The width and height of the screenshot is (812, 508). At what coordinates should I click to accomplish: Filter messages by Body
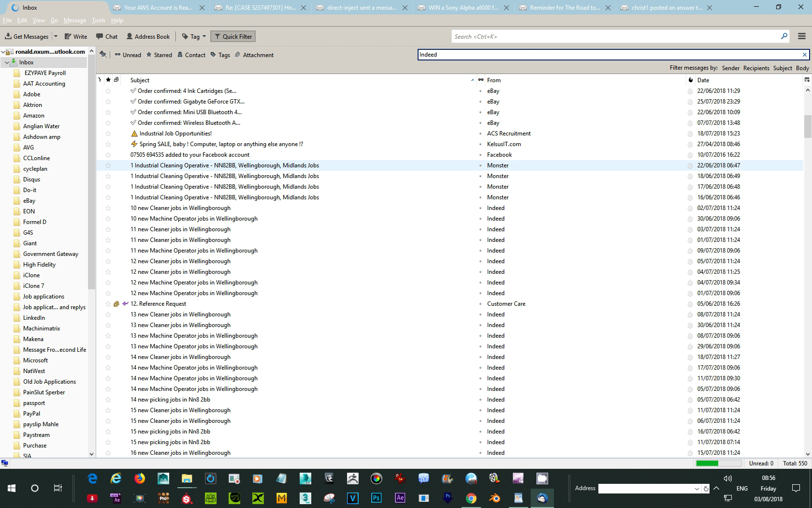pos(802,68)
